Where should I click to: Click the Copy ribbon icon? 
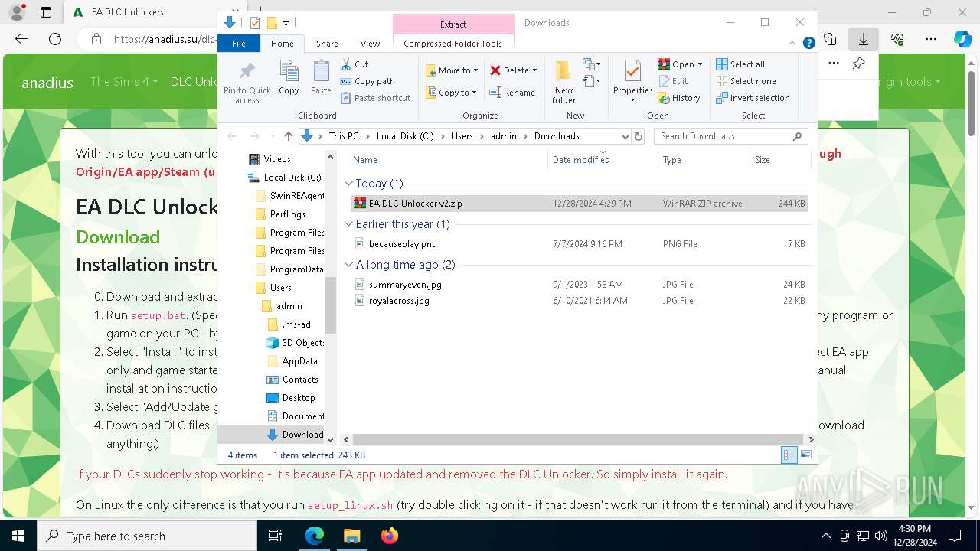pyautogui.click(x=289, y=78)
